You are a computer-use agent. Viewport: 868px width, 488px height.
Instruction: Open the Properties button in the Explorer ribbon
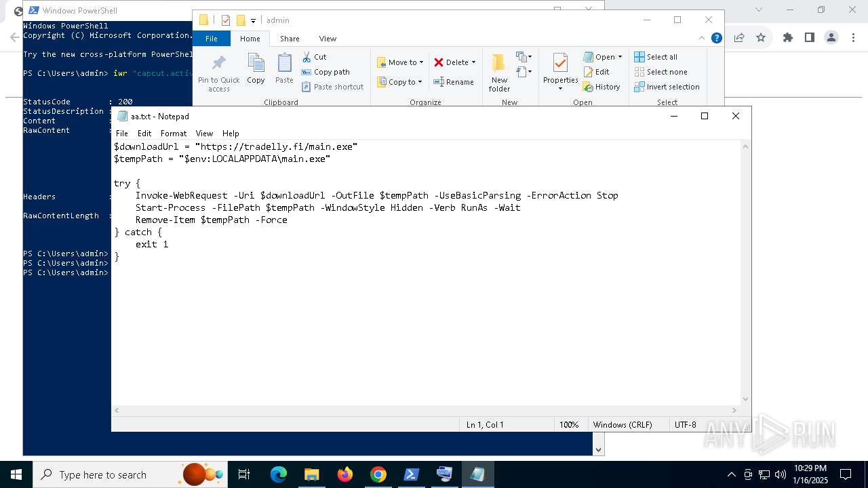tap(560, 72)
